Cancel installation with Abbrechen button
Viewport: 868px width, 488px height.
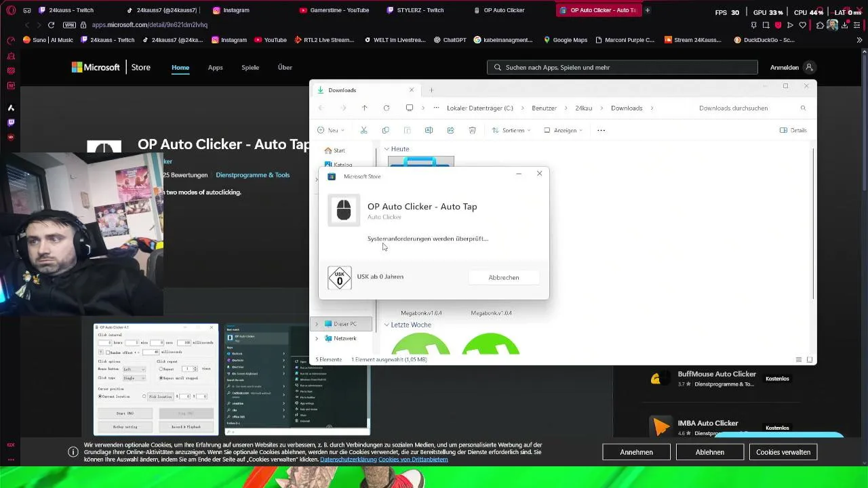(x=504, y=277)
